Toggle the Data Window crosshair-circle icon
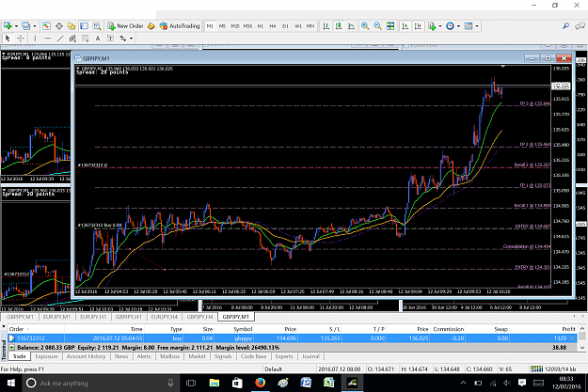The width and height of the screenshot is (588, 392). [x=59, y=26]
